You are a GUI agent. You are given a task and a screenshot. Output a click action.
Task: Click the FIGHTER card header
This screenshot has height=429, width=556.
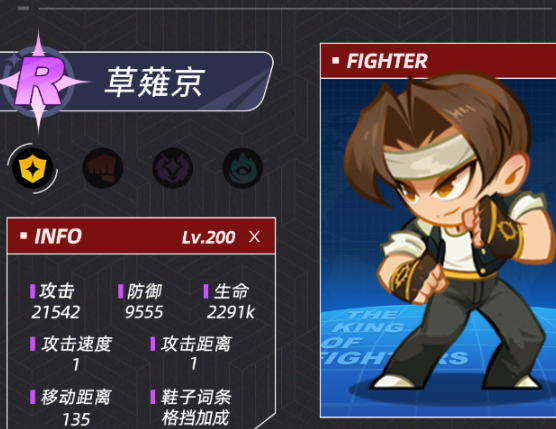pos(438,61)
